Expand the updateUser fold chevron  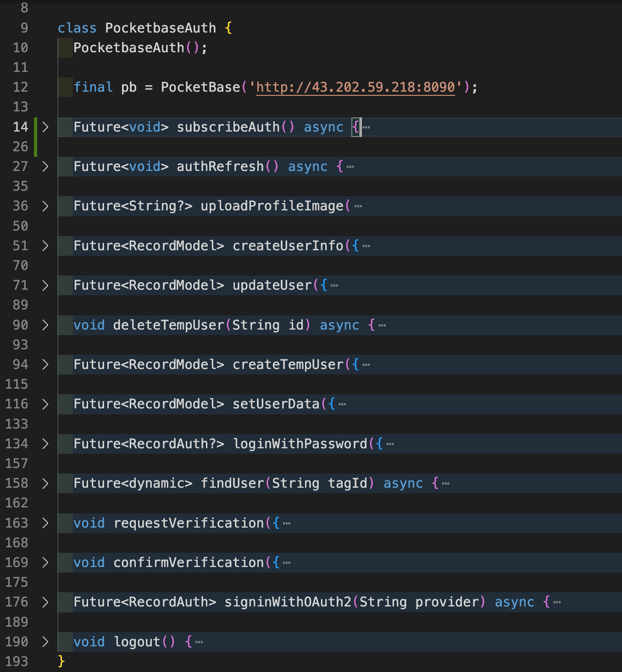coord(45,285)
